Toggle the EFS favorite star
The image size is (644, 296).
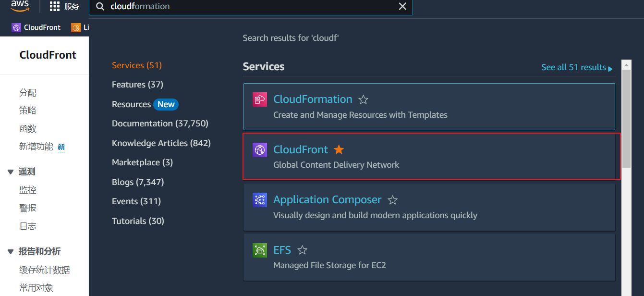click(302, 250)
